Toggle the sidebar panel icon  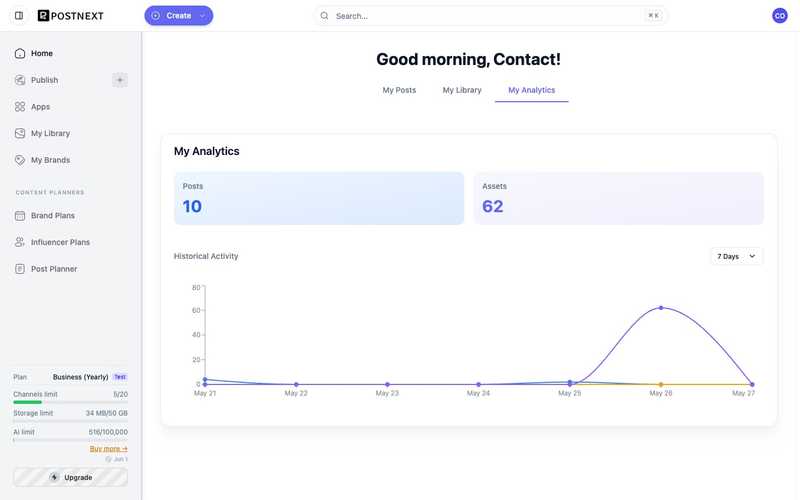coord(19,16)
